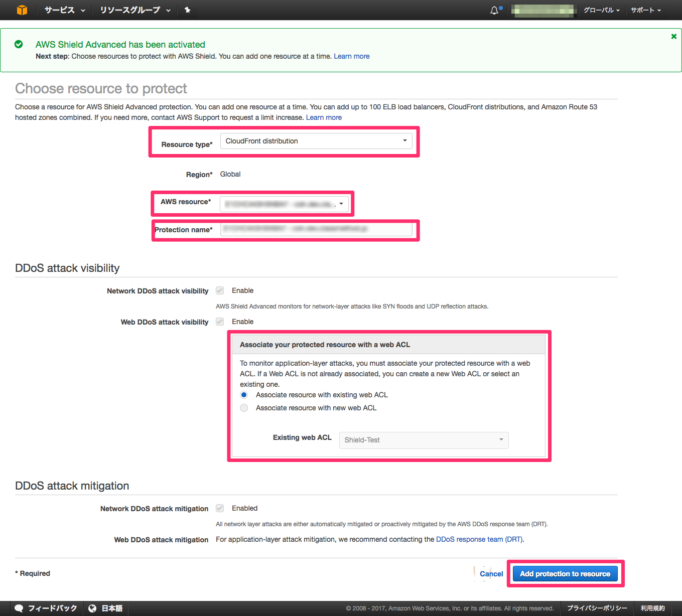Image resolution: width=682 pixels, height=616 pixels.
Task: Click the globe icon next to 日本語
Action: 91,608
